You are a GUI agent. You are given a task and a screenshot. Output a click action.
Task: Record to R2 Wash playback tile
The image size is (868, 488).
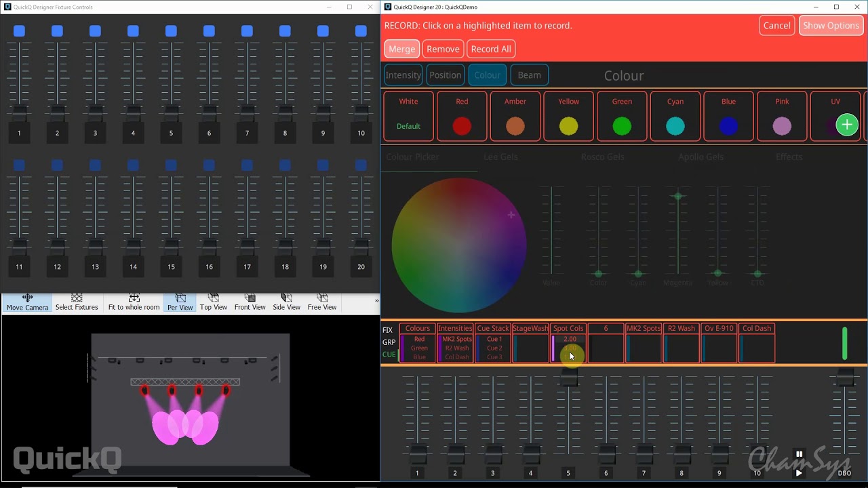coord(682,343)
